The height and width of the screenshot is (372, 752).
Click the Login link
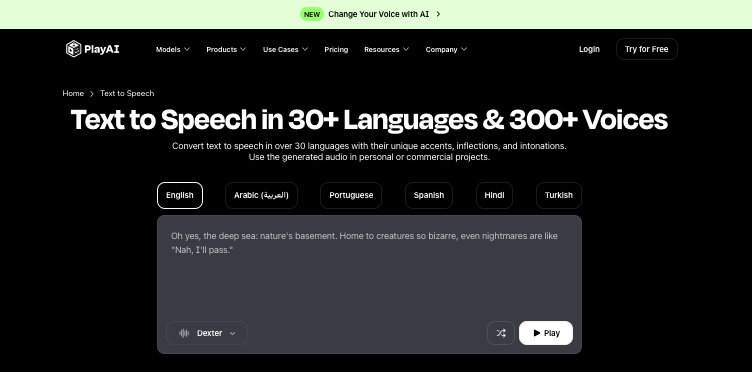589,49
